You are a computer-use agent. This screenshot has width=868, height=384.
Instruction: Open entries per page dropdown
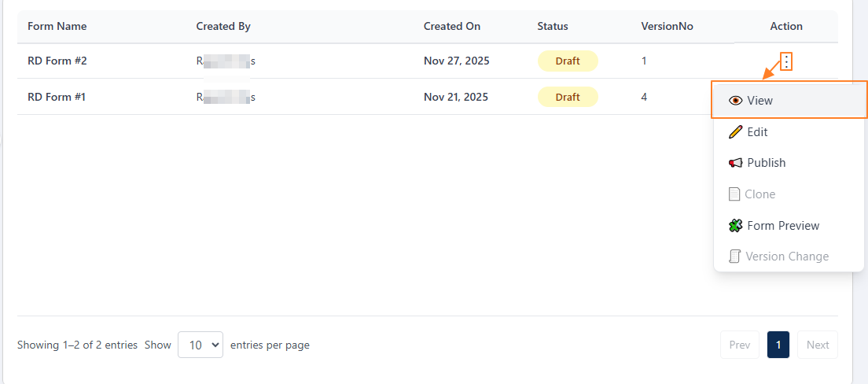pyautogui.click(x=200, y=345)
